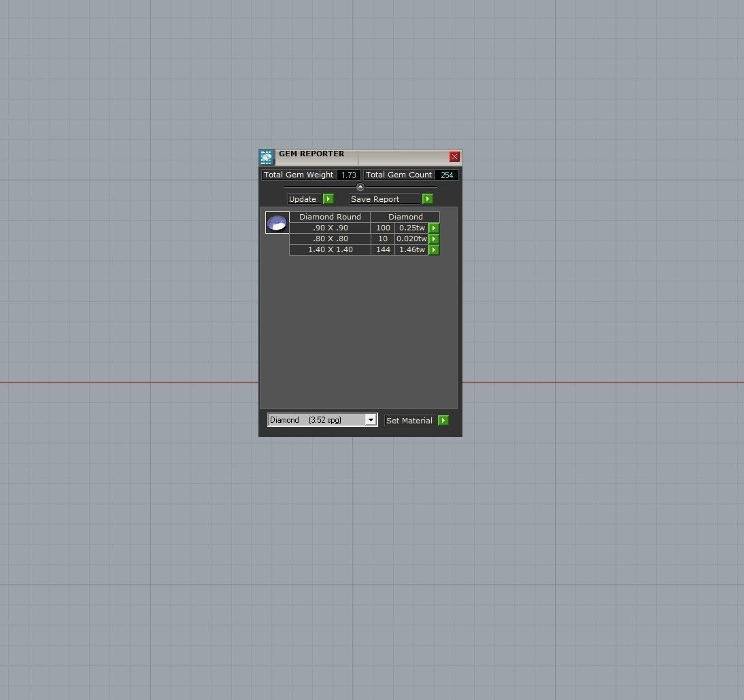This screenshot has height=700, width=744.
Task: Click the weight cell '0.020tw'
Action: (412, 239)
